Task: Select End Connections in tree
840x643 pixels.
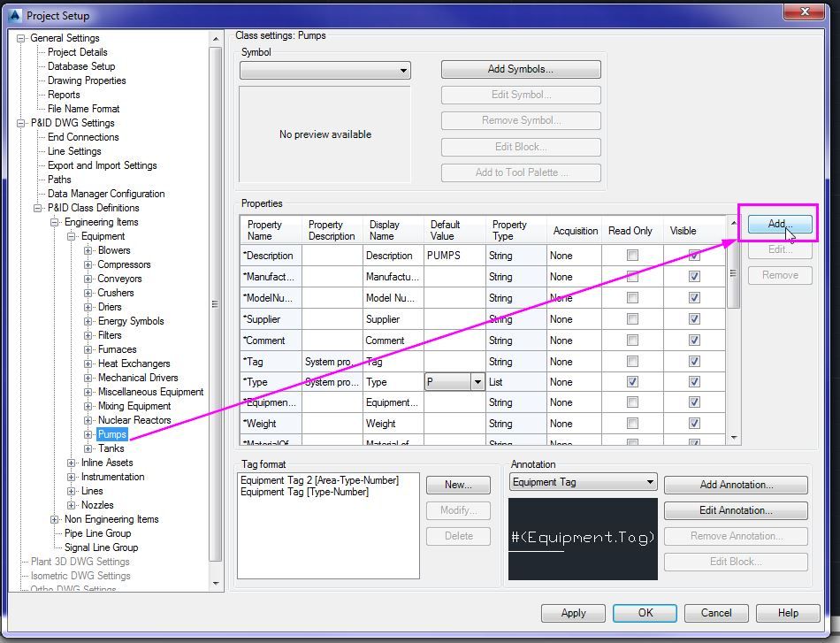Action: (x=82, y=137)
